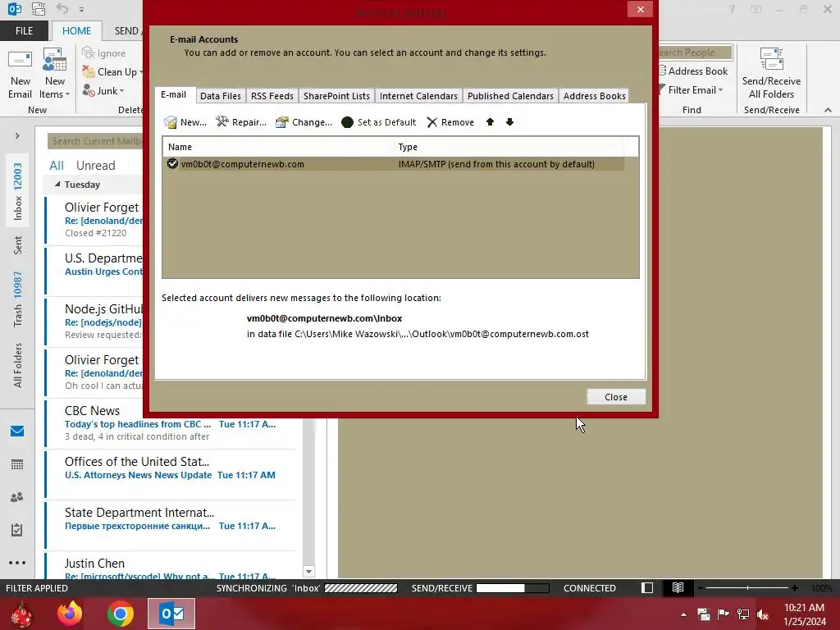Show All messages filter
Viewport: 840px width, 630px height.
[x=57, y=166]
